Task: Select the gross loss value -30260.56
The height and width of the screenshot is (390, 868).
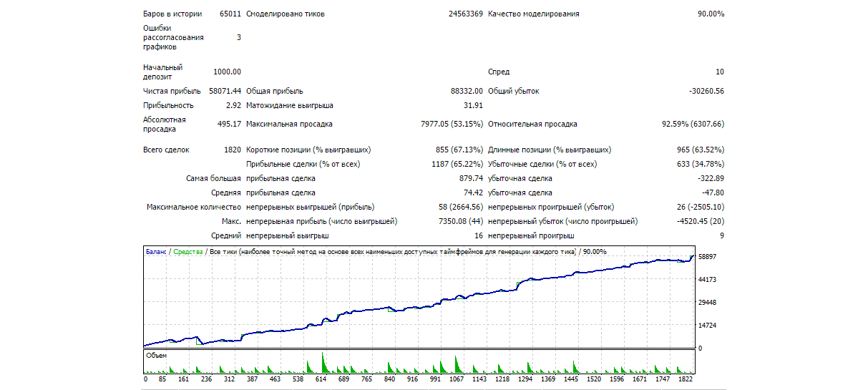Action: click(706, 91)
